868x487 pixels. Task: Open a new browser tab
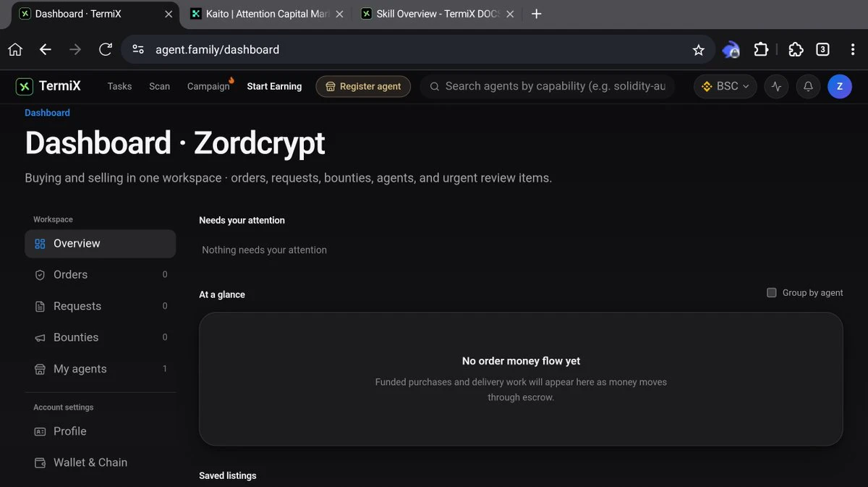(536, 14)
